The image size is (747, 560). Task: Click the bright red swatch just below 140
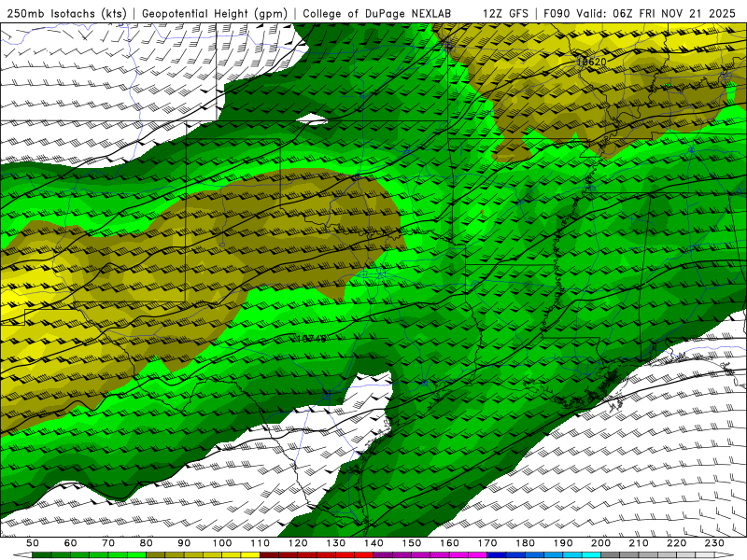[364, 555]
